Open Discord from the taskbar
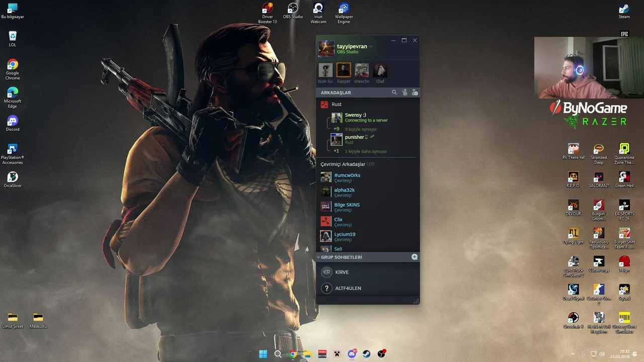This screenshot has width=644, height=362. click(x=352, y=354)
